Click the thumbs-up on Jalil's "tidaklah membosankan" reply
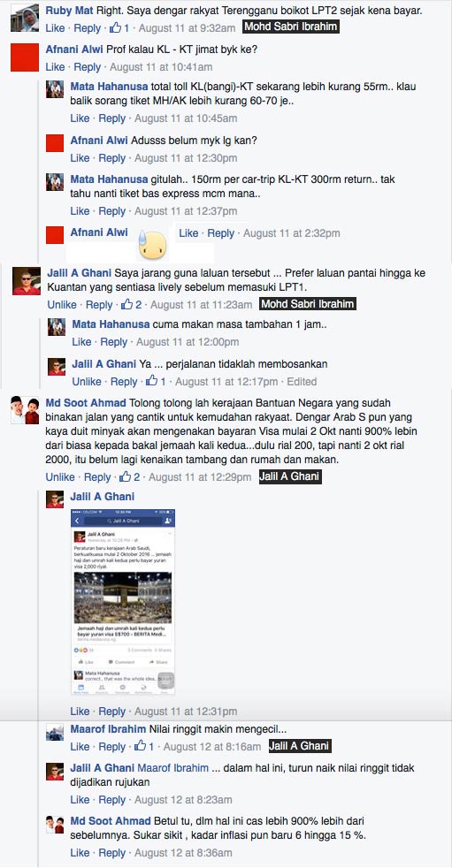452x868 pixels. (x=151, y=382)
